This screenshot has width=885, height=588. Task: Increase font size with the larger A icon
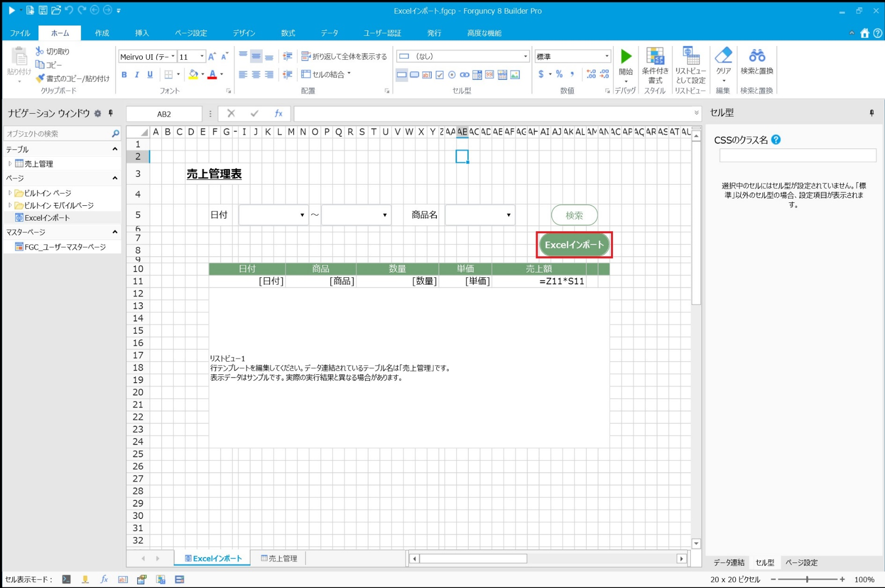[212, 56]
